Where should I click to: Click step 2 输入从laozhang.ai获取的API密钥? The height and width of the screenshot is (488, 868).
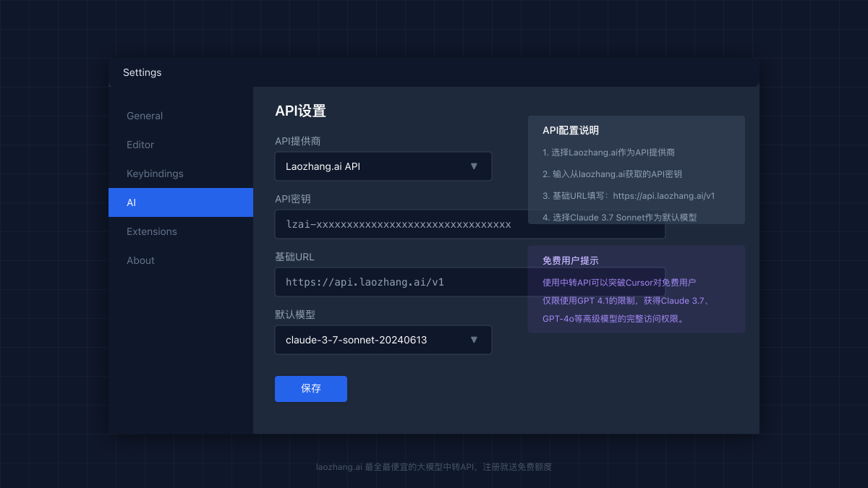tap(612, 174)
